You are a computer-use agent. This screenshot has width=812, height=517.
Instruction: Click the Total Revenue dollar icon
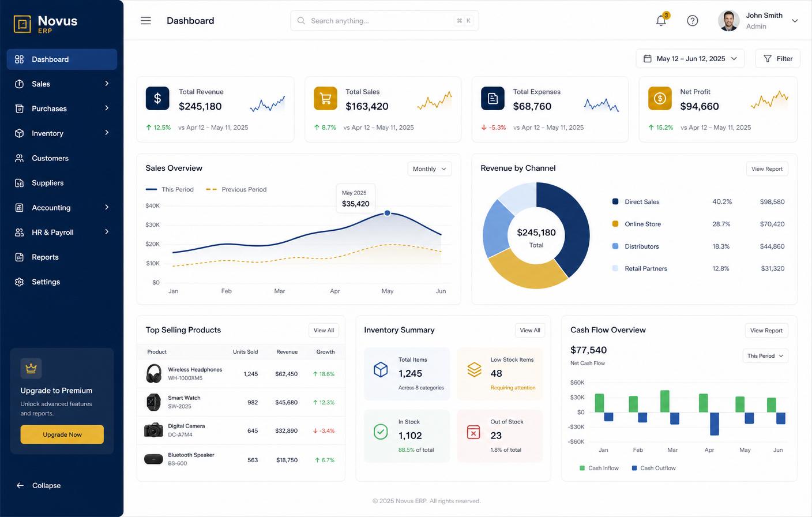coord(157,98)
